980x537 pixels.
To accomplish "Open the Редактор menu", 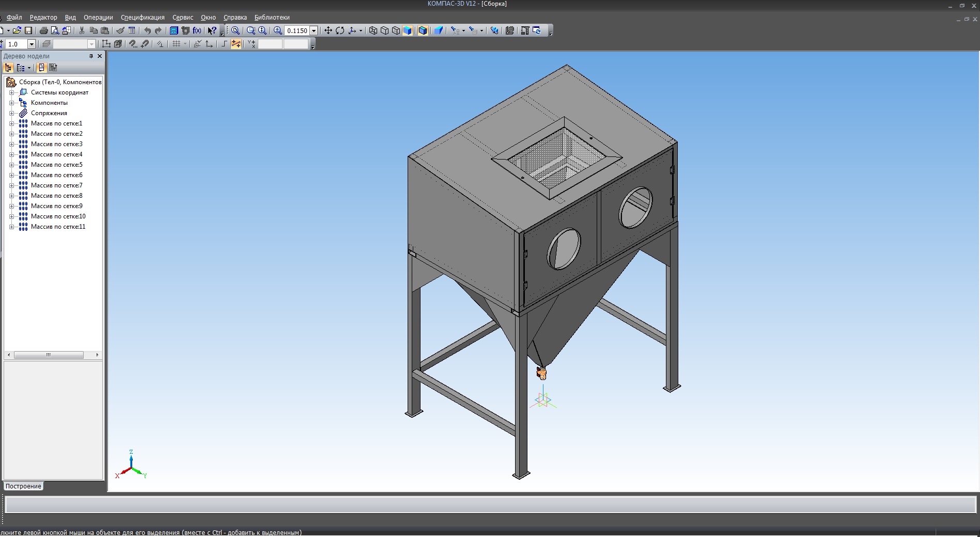I will (x=43, y=17).
